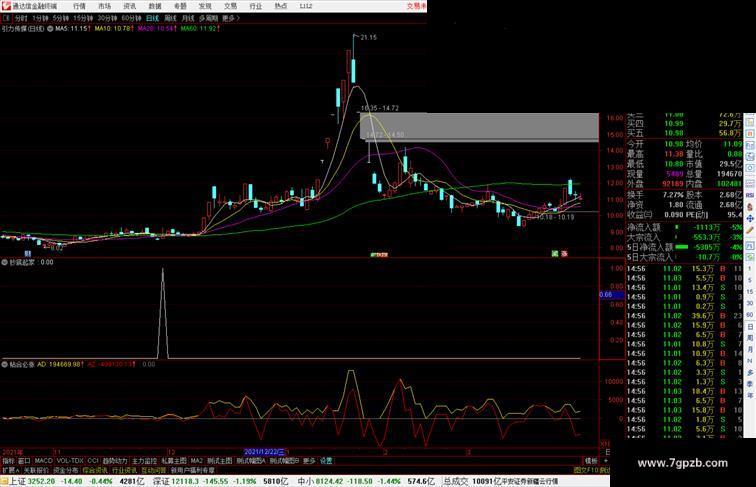The height and width of the screenshot is (487, 756).
Task: Open the 模板 template dropdown
Action: (x=591, y=461)
